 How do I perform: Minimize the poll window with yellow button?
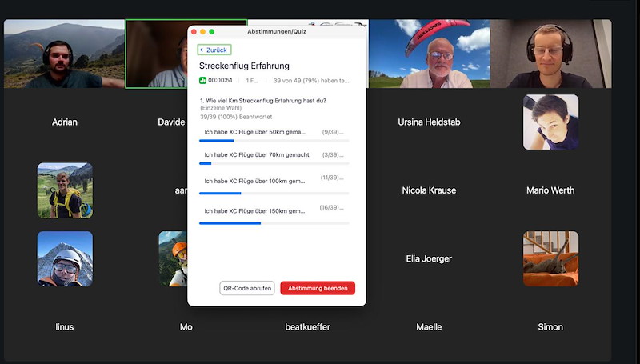(x=203, y=32)
